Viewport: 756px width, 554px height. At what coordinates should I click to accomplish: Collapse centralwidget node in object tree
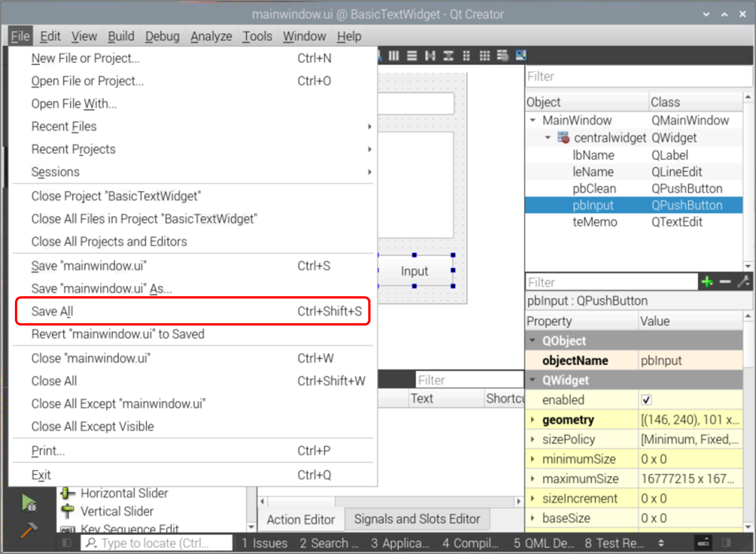click(547, 138)
